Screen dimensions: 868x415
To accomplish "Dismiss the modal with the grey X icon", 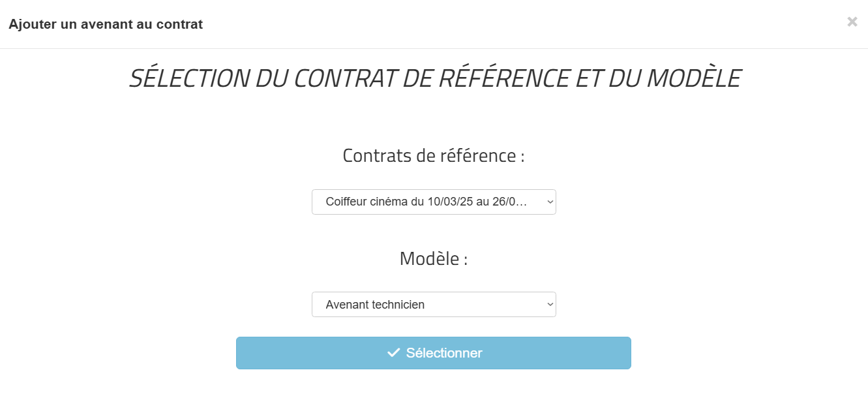I will pyautogui.click(x=852, y=22).
